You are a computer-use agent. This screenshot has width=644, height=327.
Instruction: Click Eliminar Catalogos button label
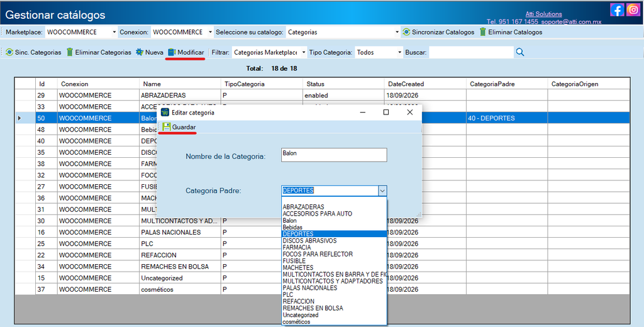[515, 32]
